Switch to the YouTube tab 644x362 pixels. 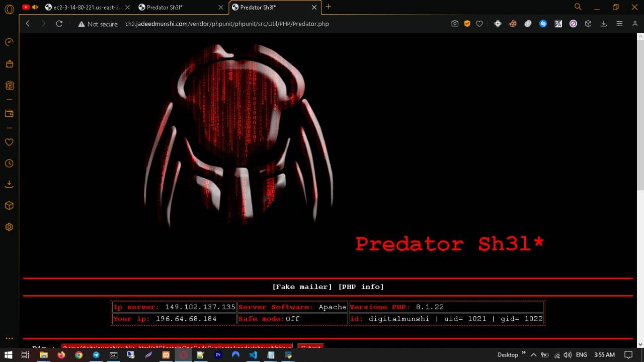26,7
